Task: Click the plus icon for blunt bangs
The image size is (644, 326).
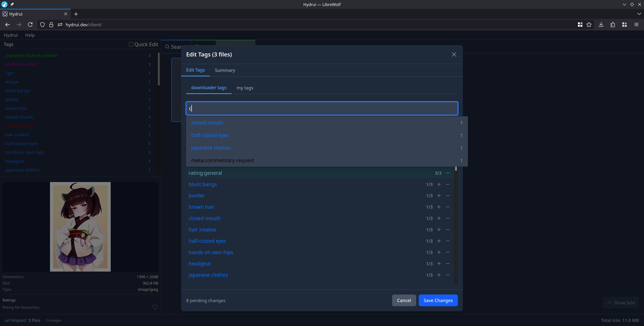Action: coord(439,184)
